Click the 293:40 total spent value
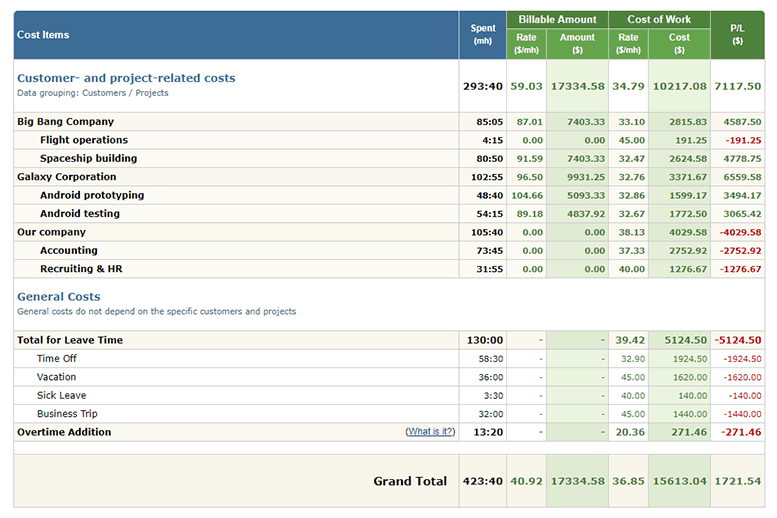The height and width of the screenshot is (518, 777). pyautogui.click(x=483, y=86)
